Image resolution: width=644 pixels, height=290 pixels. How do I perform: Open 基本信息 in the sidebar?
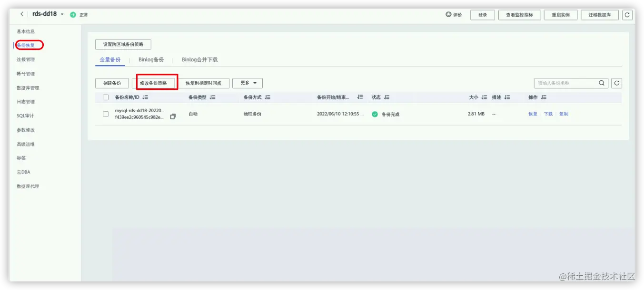tap(26, 31)
